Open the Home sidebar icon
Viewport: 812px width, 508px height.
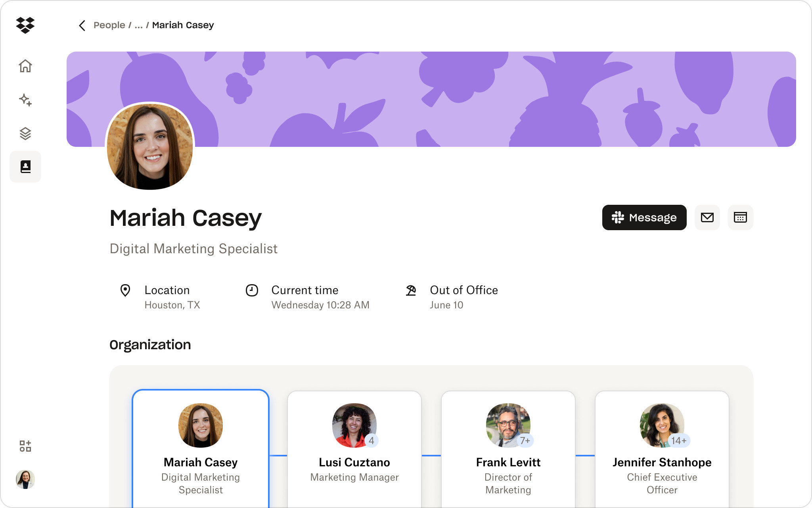(25, 66)
